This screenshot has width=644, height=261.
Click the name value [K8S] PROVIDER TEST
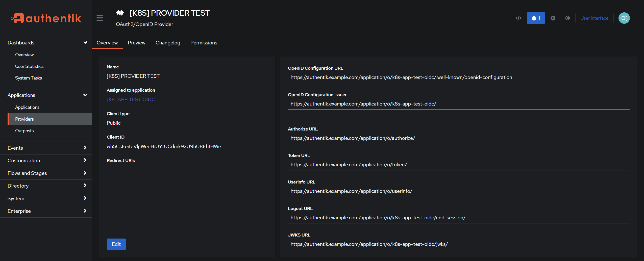pos(133,76)
